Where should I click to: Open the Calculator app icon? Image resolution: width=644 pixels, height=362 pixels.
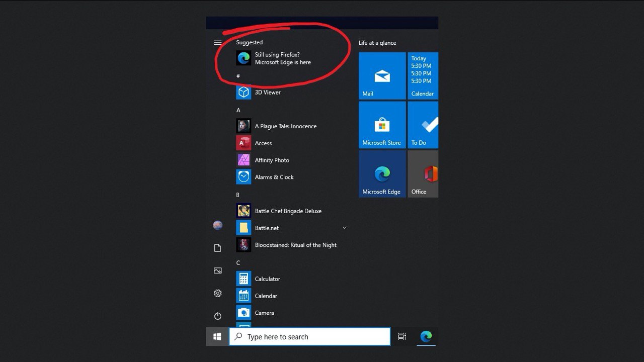(244, 279)
